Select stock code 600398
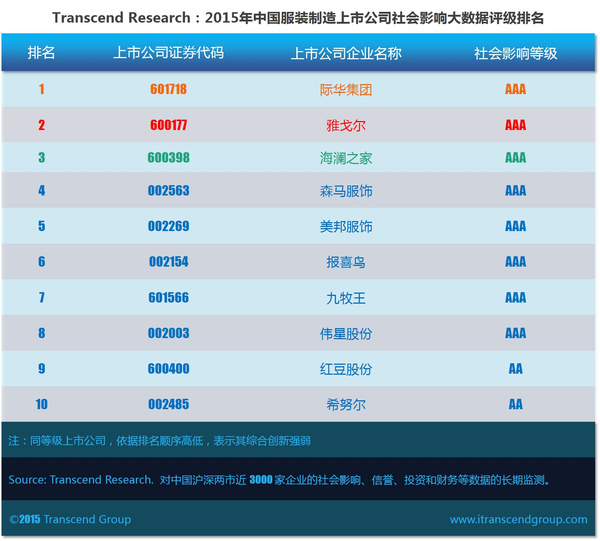 pos(168,157)
